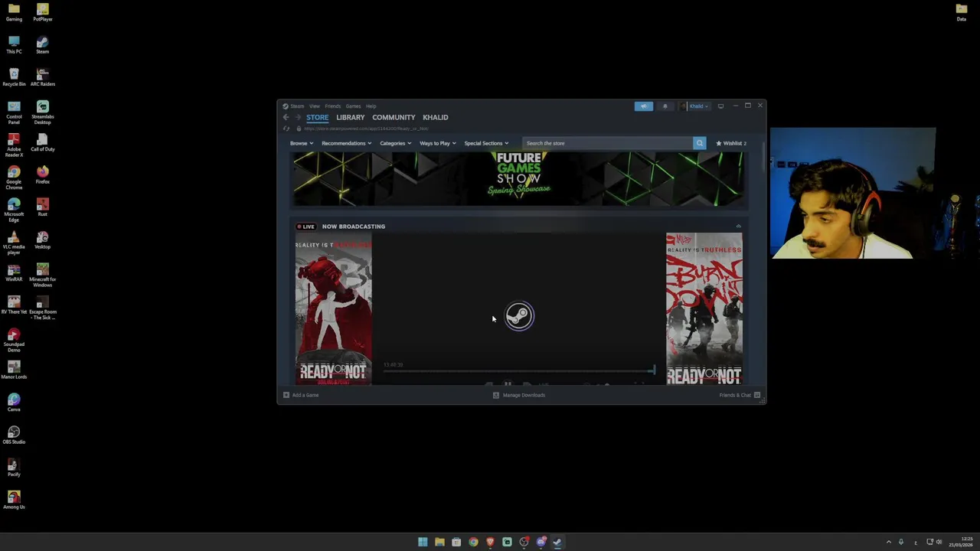Open the Friends menu

(x=333, y=106)
